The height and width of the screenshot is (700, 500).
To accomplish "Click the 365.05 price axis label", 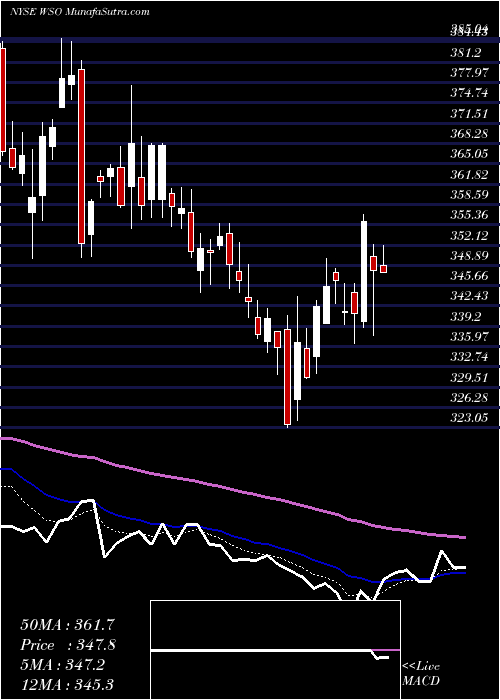I will 471,154.
